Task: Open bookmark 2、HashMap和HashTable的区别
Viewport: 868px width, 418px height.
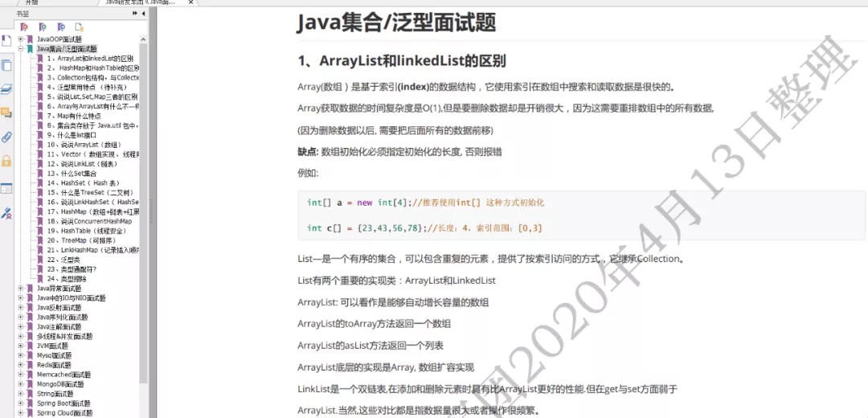Action: pyautogui.click(x=92, y=68)
